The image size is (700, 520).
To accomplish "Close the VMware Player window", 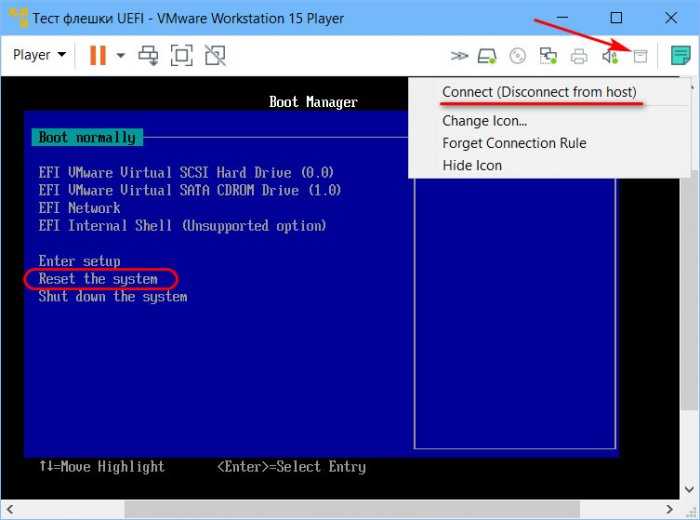I will [x=671, y=18].
